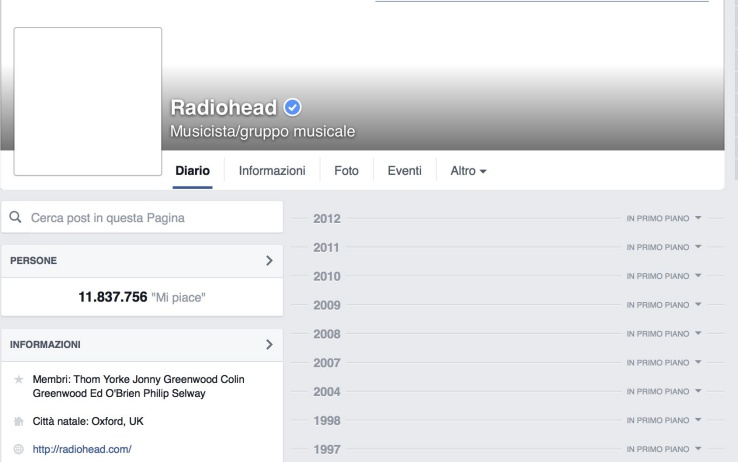The height and width of the screenshot is (462, 738).
Task: Jump to year 2011 in timeline
Action: [x=326, y=247]
